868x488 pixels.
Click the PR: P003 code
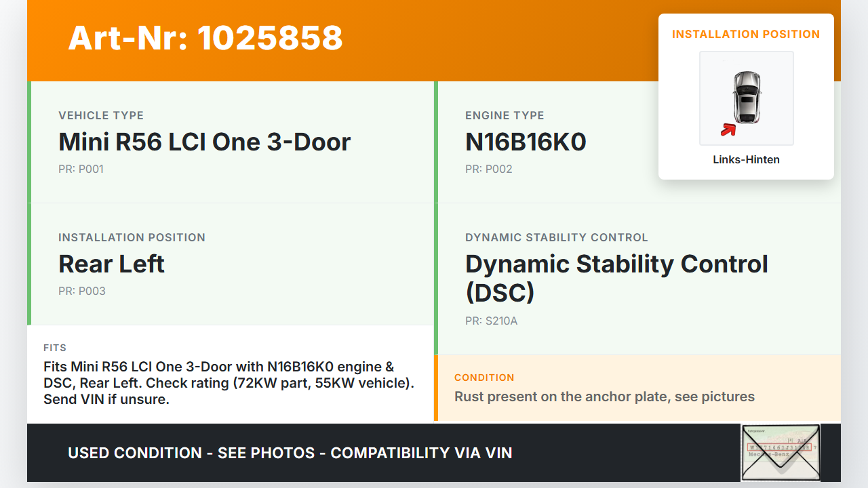pos(81,291)
